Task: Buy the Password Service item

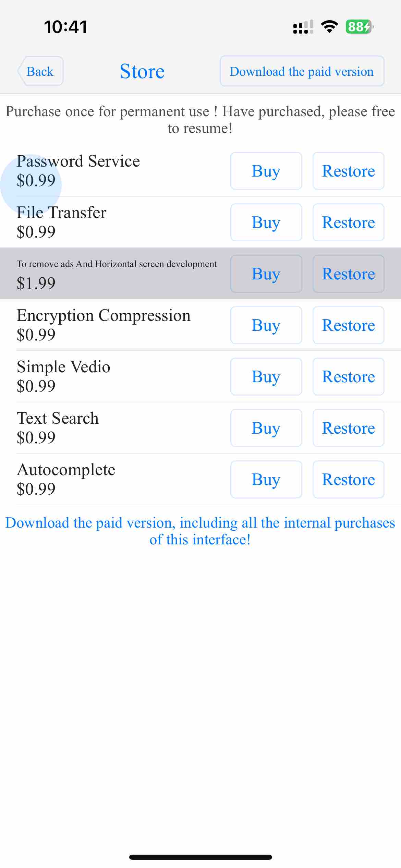Action: pos(266,171)
